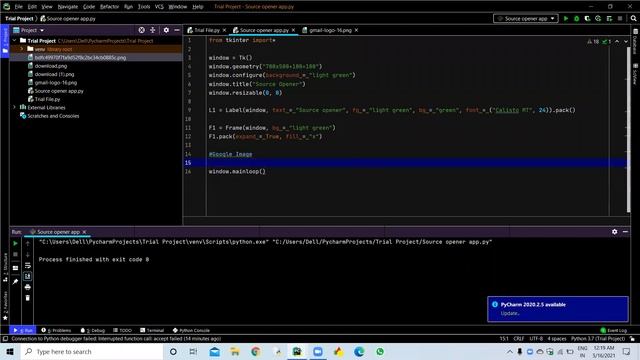Toggle tool window bars in status corner
The image size is (640, 360).
[5, 339]
